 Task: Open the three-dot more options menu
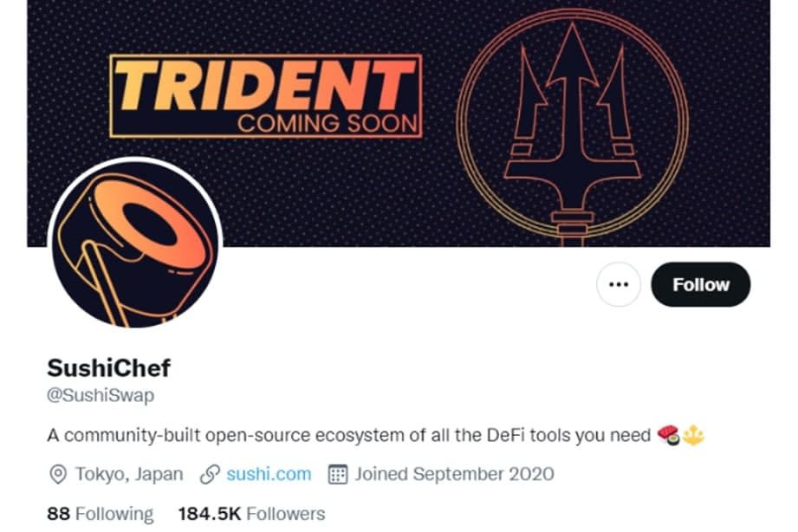[x=619, y=284]
